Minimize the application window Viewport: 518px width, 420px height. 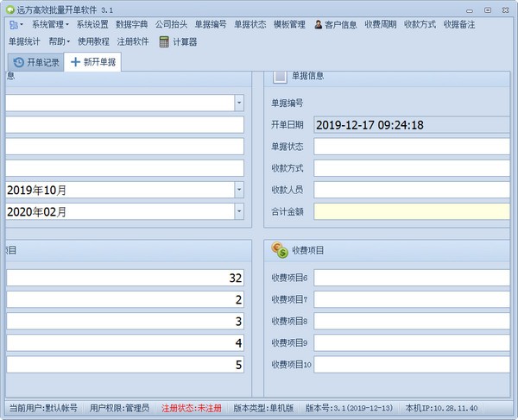[x=470, y=10]
